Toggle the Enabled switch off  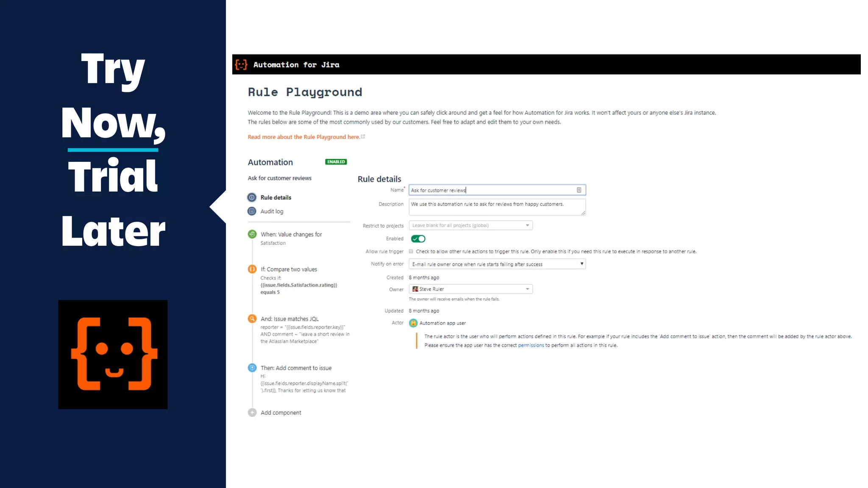click(418, 239)
